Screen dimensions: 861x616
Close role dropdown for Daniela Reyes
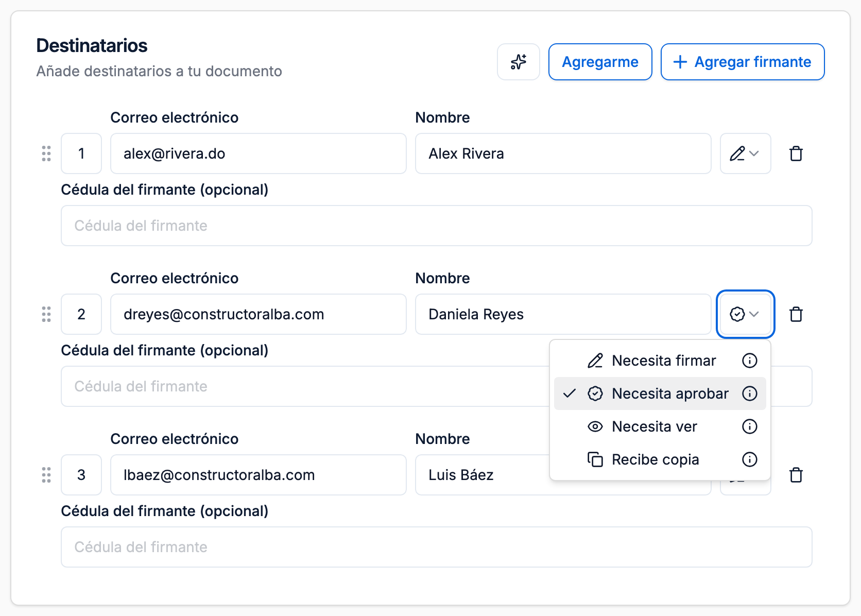coord(745,314)
